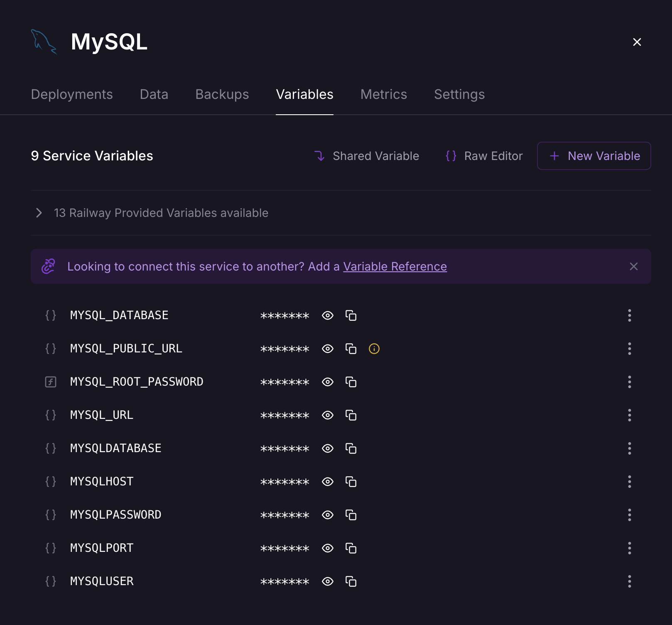This screenshot has width=672, height=625.
Task: Unmask the MYSQLHOST value
Action: tap(328, 482)
